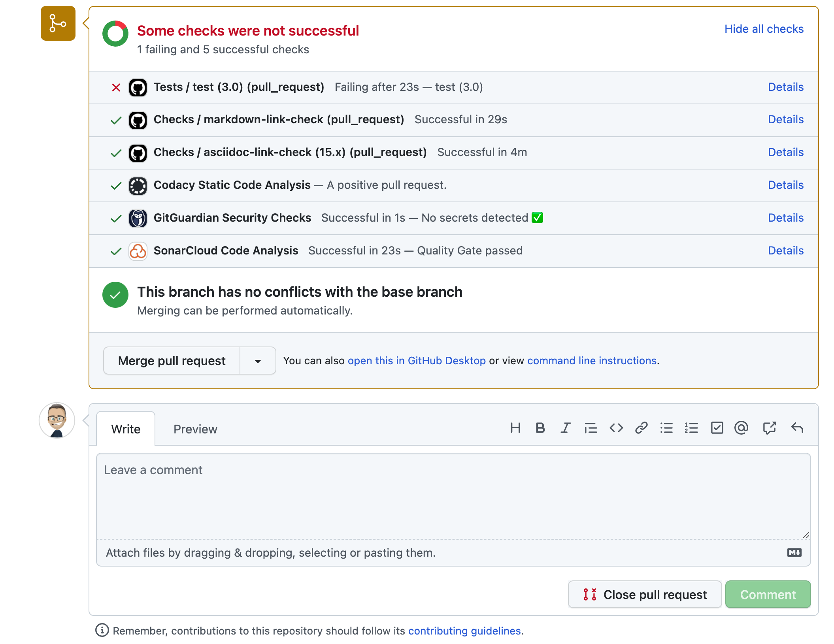Add a bulleted list to the comment
The image size is (834, 644).
click(666, 428)
